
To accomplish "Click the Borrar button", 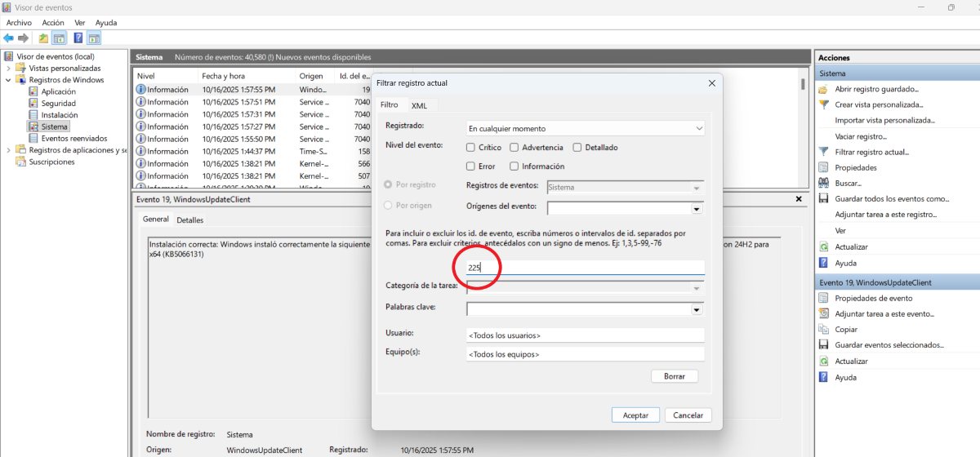I will (x=675, y=376).
